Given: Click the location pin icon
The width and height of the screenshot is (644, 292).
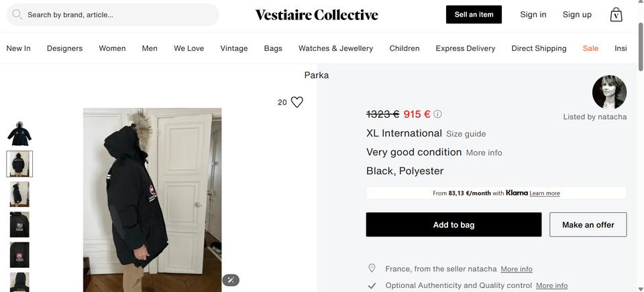Looking at the screenshot, I should [x=372, y=269].
